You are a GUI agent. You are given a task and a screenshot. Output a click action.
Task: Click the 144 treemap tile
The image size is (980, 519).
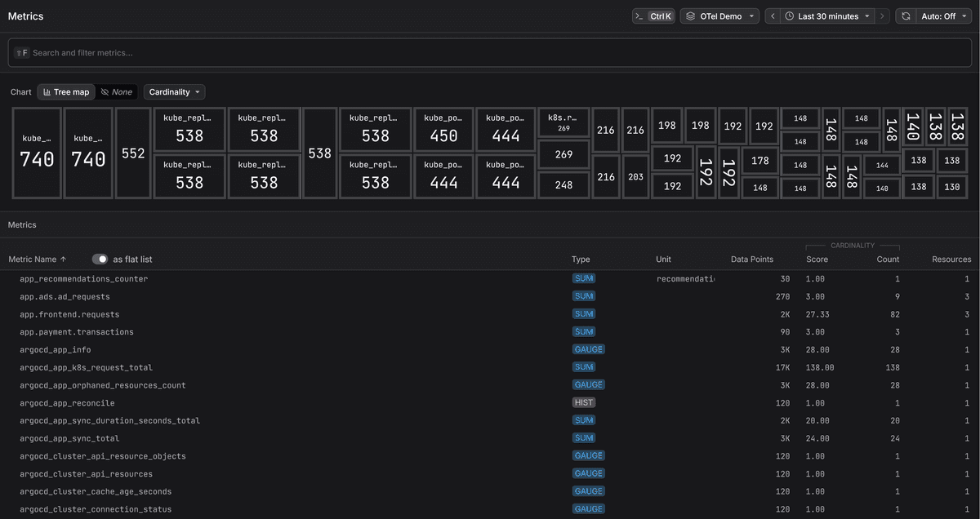[x=882, y=165]
